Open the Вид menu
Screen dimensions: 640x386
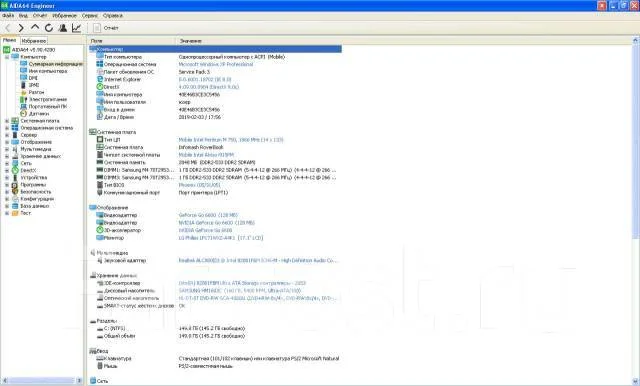click(23, 16)
